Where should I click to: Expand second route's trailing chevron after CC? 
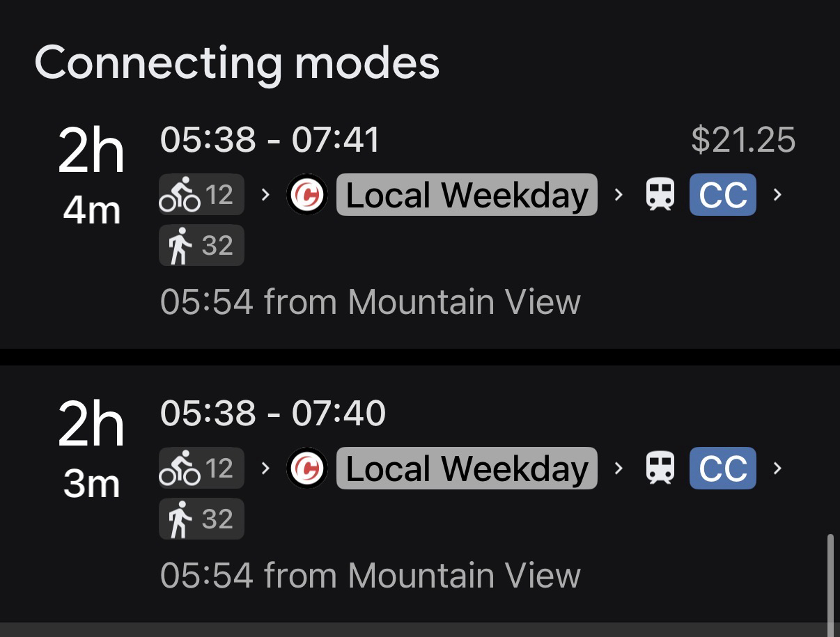777,469
